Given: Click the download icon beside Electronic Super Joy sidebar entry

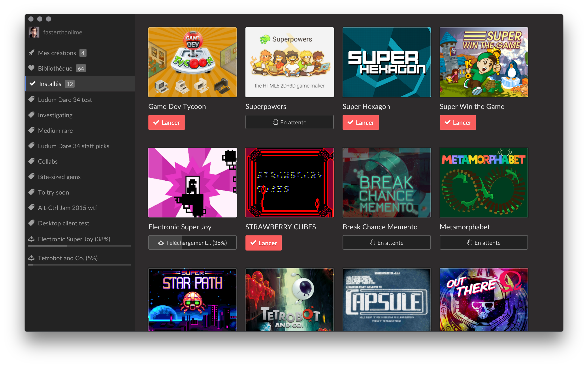Looking at the screenshot, I should tap(31, 239).
